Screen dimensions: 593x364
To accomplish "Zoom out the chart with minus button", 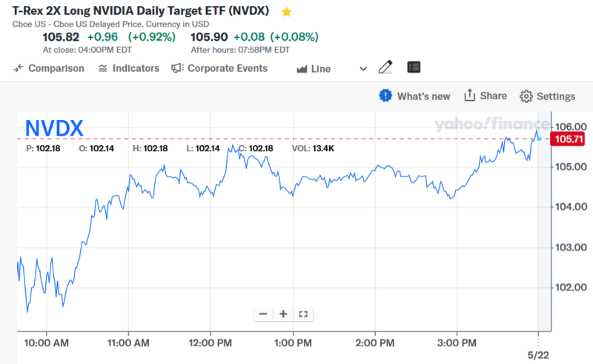I will (x=263, y=314).
